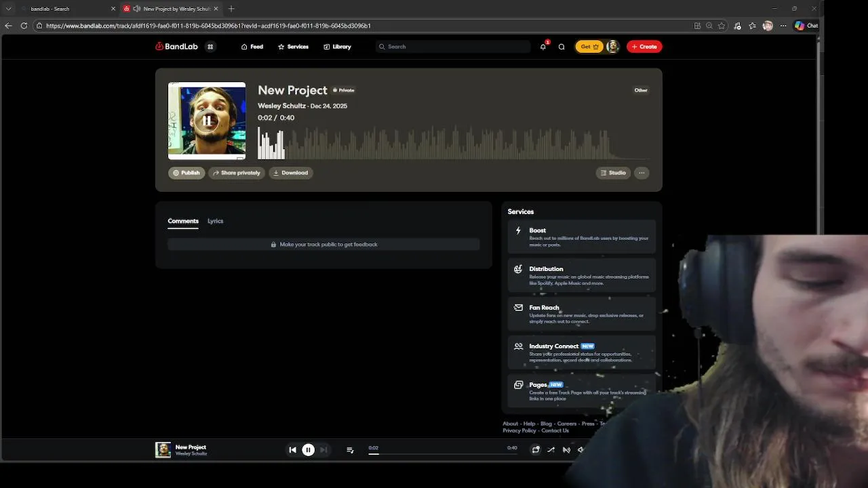Focus the BandLab Search field
The image size is (868, 488).
[453, 47]
